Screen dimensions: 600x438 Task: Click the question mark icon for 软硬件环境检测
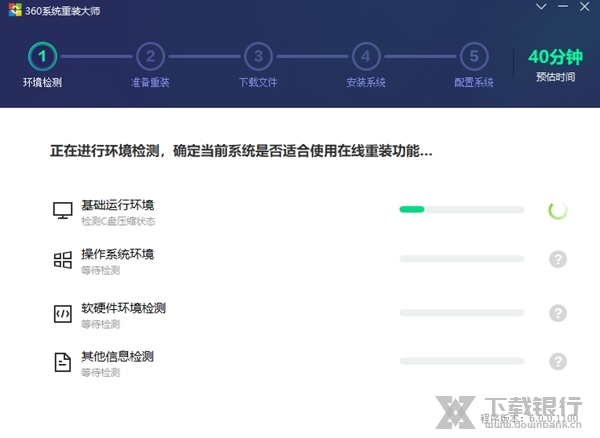tap(558, 313)
